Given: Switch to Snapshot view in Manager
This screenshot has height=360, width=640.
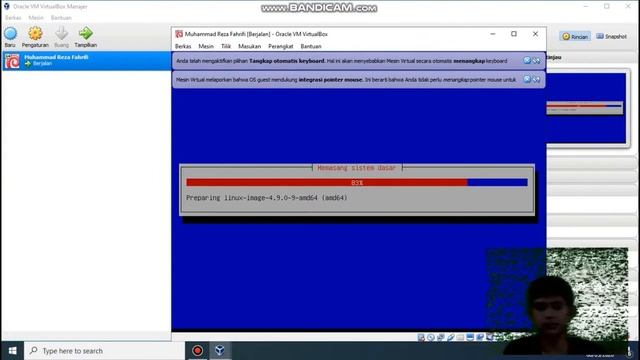Looking at the screenshot, I should pos(611,36).
